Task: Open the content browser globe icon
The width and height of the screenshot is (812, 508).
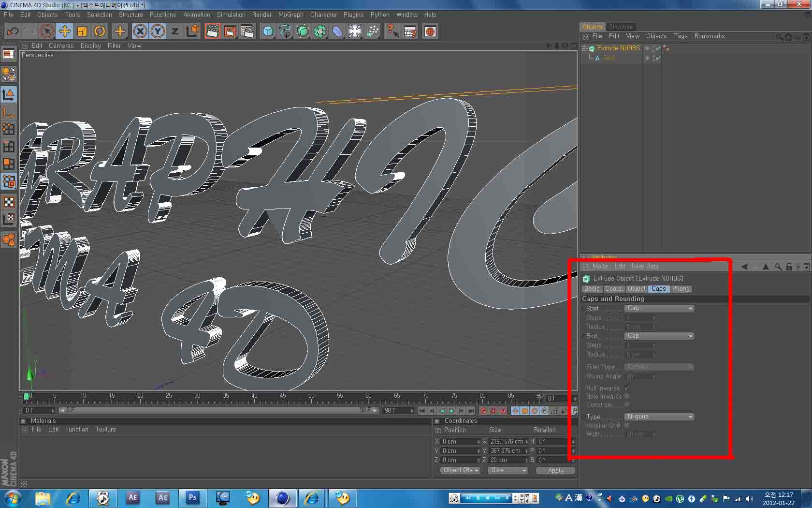Action: click(430, 31)
